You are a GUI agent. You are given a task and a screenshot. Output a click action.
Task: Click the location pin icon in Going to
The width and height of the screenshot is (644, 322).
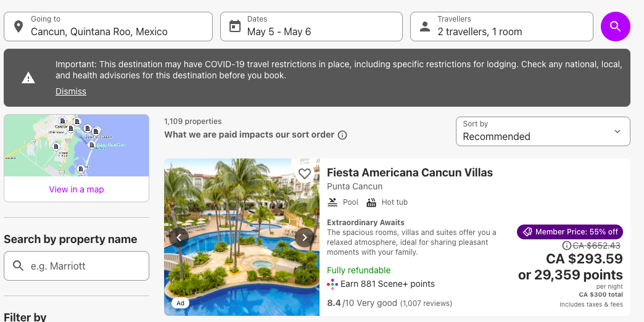point(19,27)
